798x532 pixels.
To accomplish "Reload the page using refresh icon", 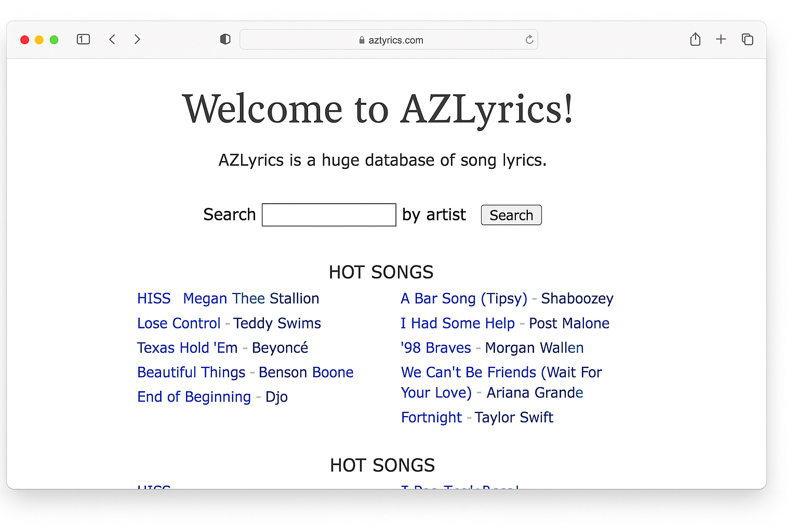I will tap(529, 40).
